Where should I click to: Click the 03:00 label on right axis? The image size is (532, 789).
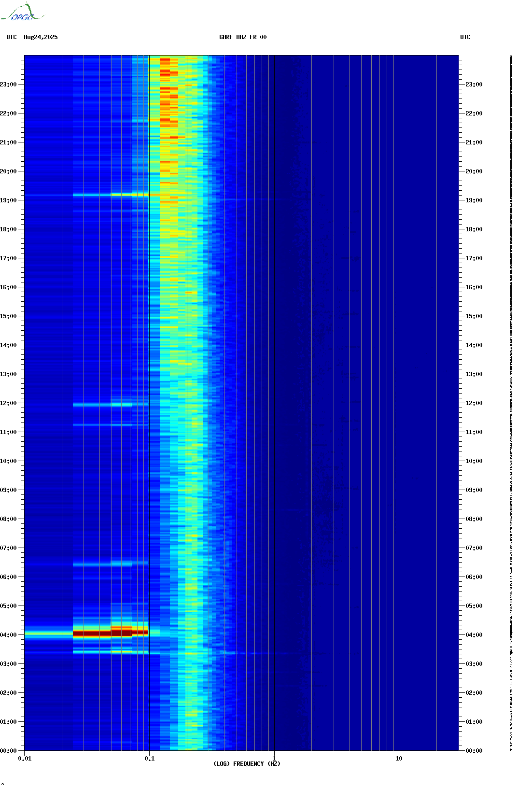pyautogui.click(x=474, y=664)
